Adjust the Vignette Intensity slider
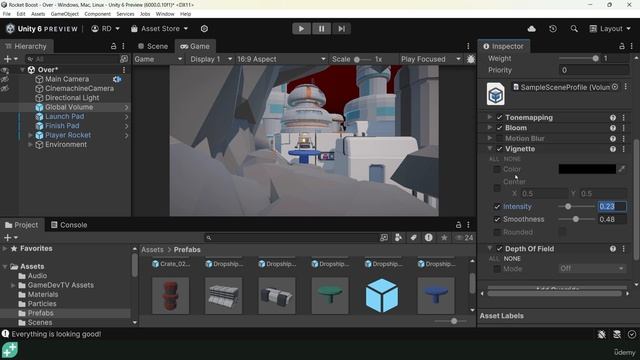Viewport: 640px width, 360px height. [x=576, y=207]
